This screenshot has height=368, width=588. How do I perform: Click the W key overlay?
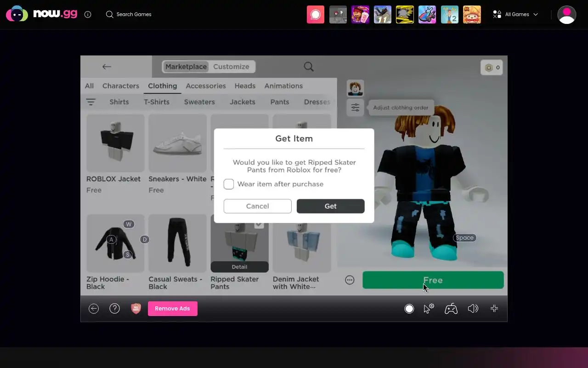pos(129,224)
